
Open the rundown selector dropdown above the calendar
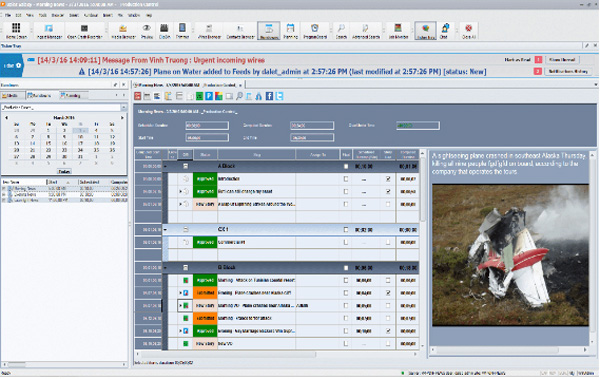click(x=123, y=108)
